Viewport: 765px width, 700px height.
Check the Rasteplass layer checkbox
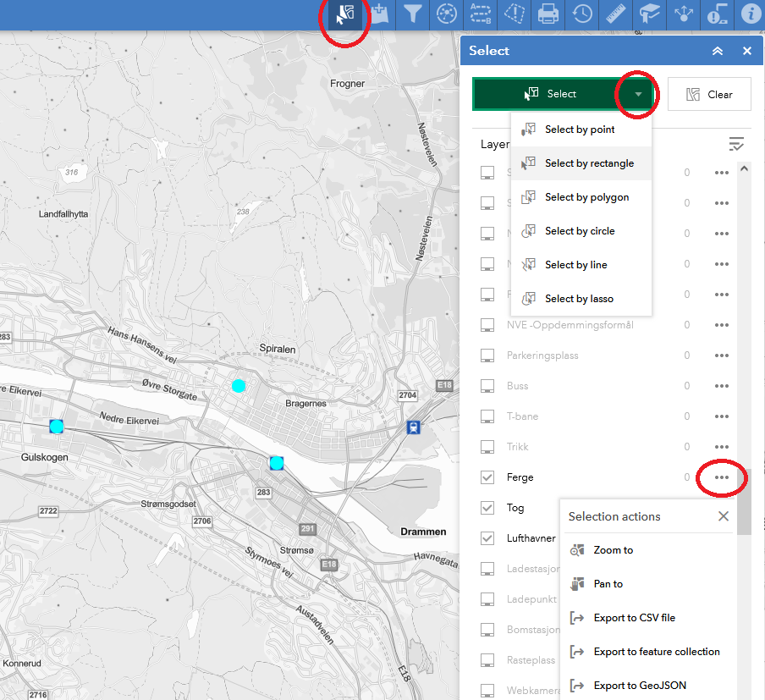pyautogui.click(x=487, y=660)
